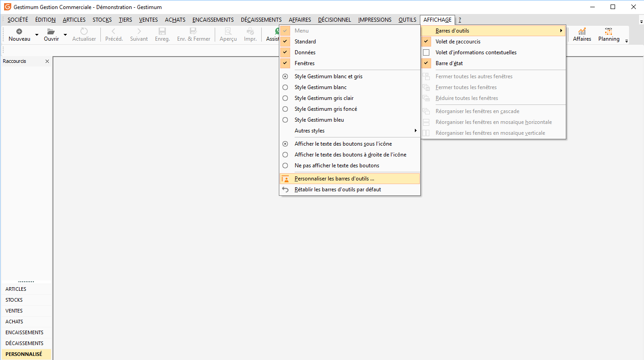Open ARTICLES shortcut group in sidebar
This screenshot has height=360, width=644.
(x=26, y=289)
